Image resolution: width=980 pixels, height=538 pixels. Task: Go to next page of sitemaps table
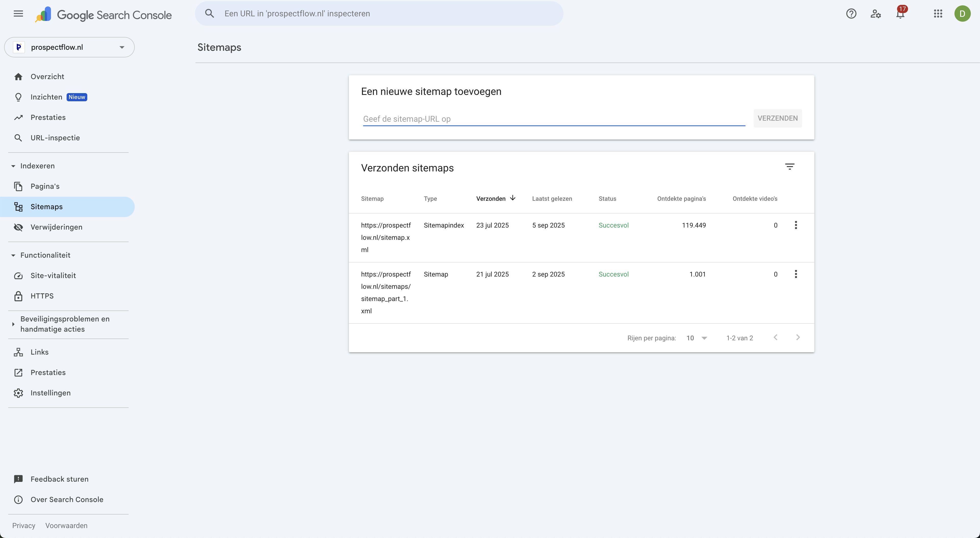point(798,337)
